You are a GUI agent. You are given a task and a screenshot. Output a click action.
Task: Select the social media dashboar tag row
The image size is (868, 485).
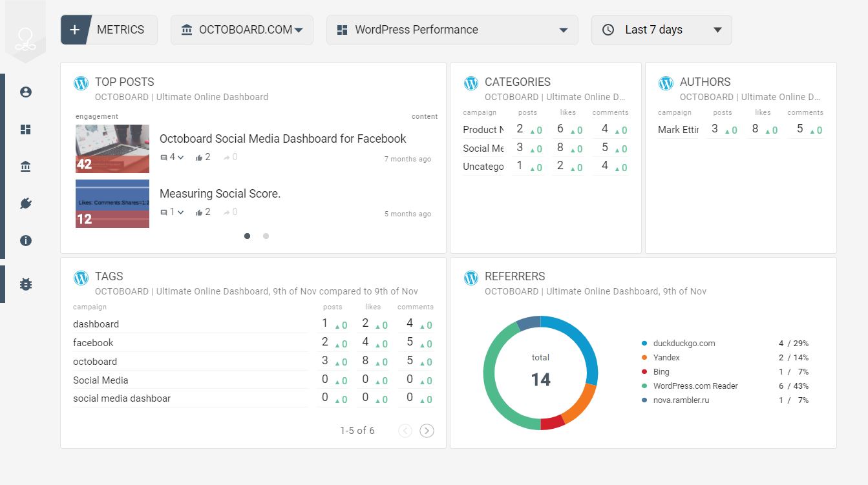253,398
